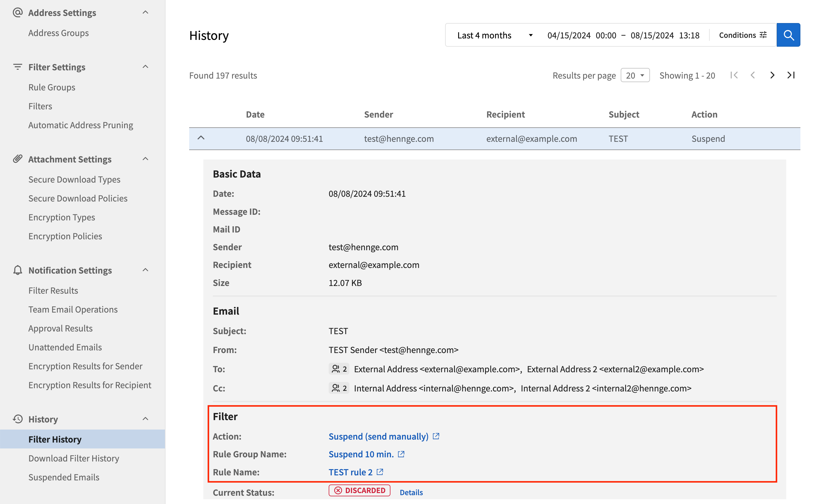The width and height of the screenshot is (814, 504).
Task: Click the Found 197 results text
Action: pyautogui.click(x=223, y=75)
